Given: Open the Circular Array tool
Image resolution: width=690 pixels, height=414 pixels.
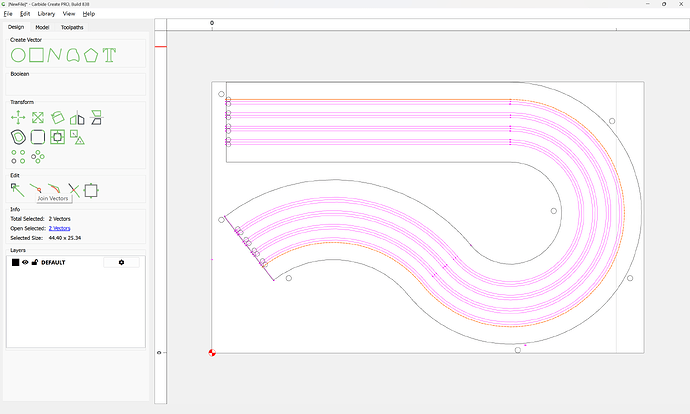Looking at the screenshot, I should click(38, 156).
